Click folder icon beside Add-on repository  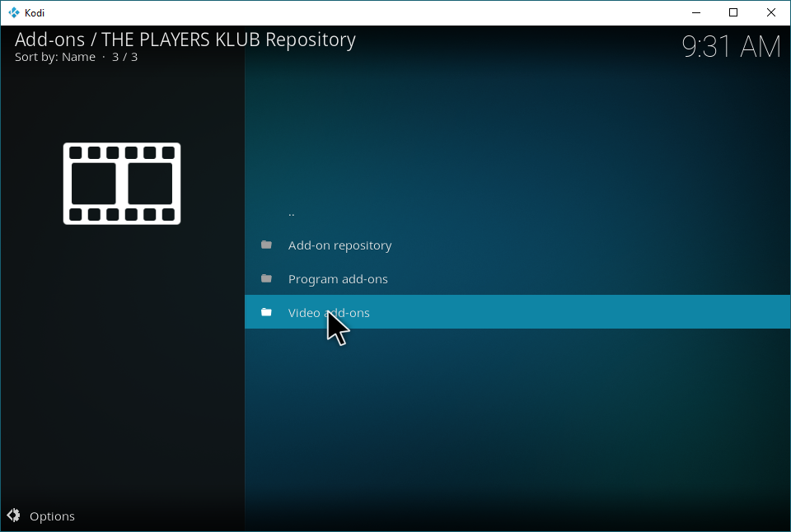coord(266,245)
